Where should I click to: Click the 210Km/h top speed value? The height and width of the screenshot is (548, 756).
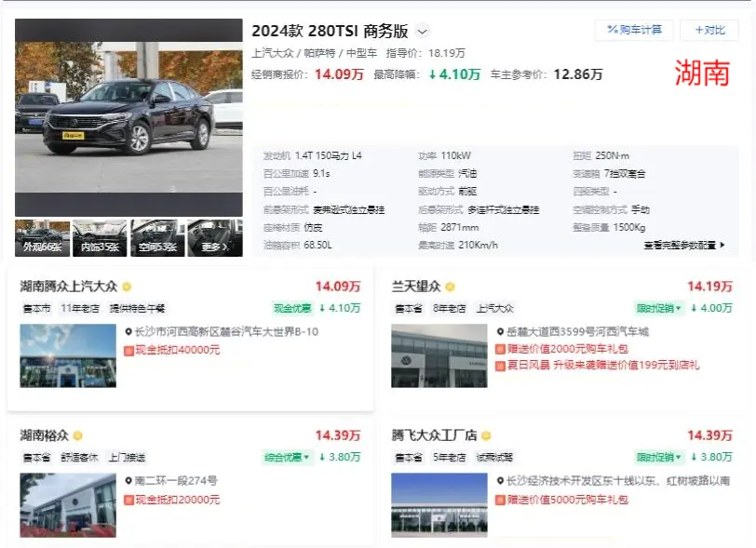(x=479, y=246)
